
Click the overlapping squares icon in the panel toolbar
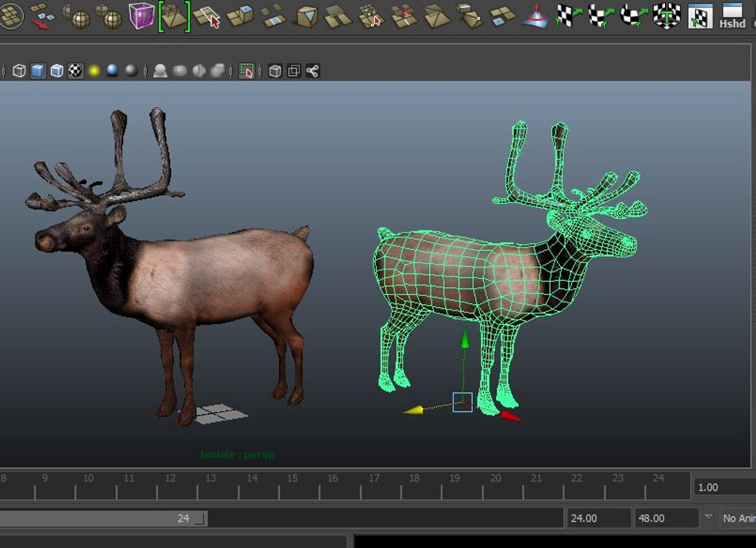click(293, 71)
